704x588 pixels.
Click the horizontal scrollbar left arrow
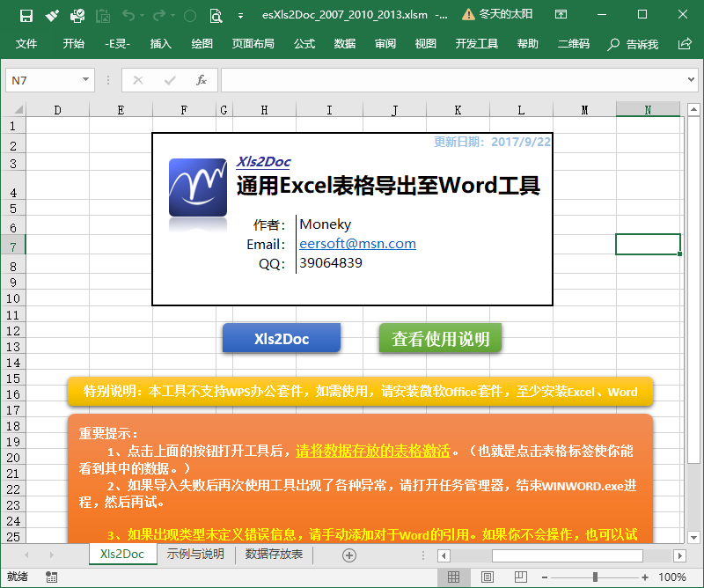[444, 555]
